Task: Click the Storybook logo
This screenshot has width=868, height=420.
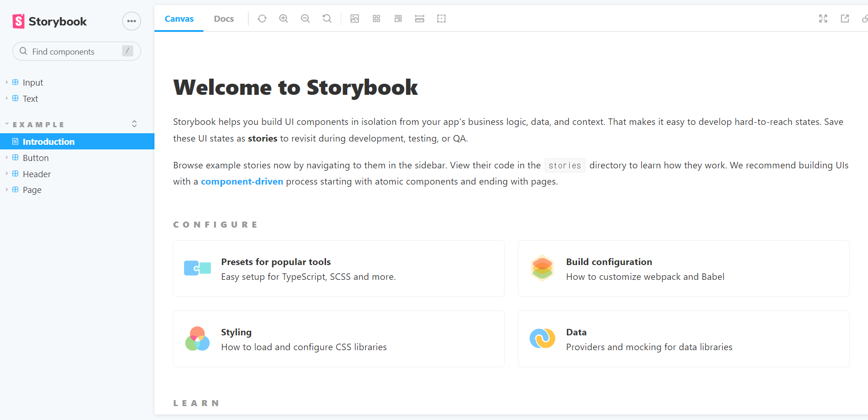Action: (x=49, y=21)
